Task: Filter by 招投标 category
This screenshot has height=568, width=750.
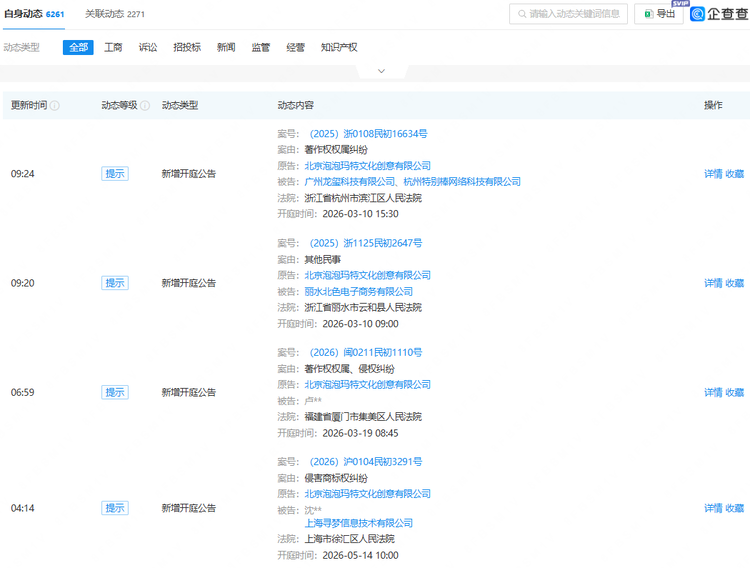Action: pos(187,47)
